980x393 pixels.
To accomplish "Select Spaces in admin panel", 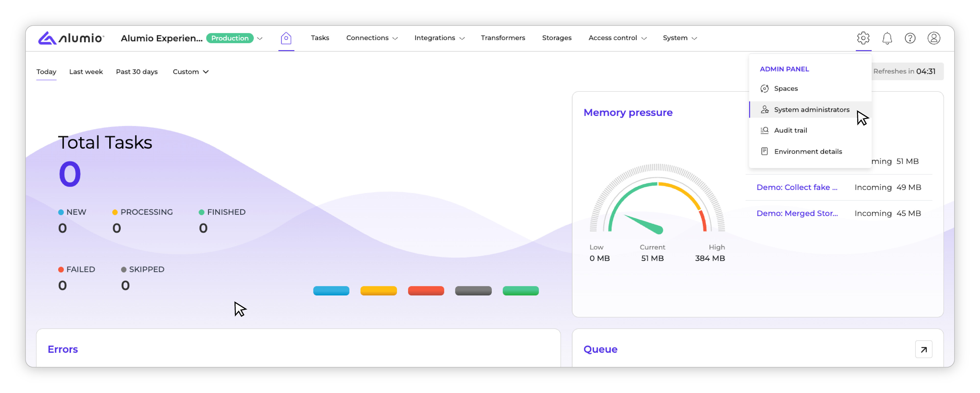I will [786, 88].
